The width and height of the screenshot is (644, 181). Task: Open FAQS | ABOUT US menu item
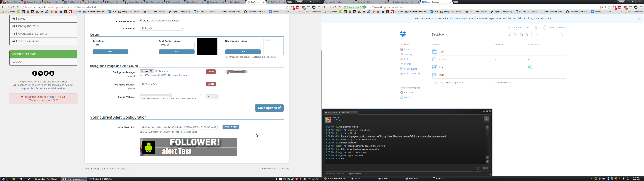click(x=43, y=26)
